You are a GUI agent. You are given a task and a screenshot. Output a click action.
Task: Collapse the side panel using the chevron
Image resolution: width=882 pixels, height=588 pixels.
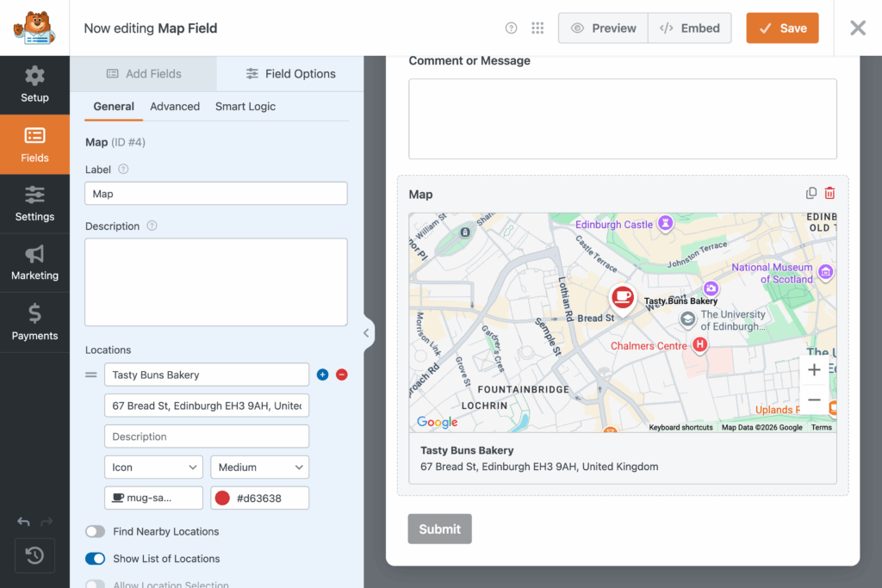click(x=366, y=333)
